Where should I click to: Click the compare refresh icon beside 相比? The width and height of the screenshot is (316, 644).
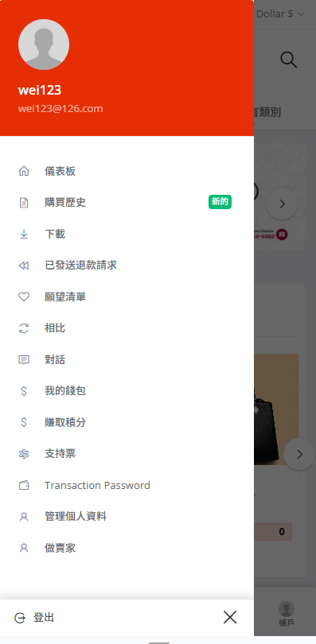point(24,328)
